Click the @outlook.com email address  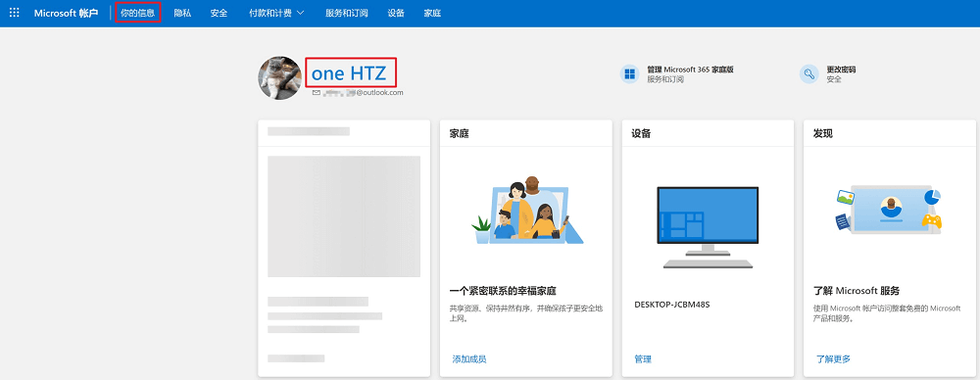(x=364, y=92)
